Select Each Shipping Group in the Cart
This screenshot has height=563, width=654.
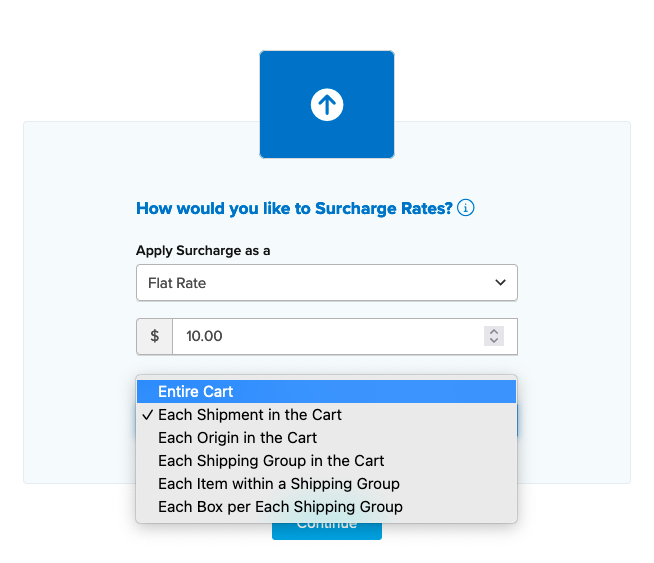pyautogui.click(x=271, y=461)
